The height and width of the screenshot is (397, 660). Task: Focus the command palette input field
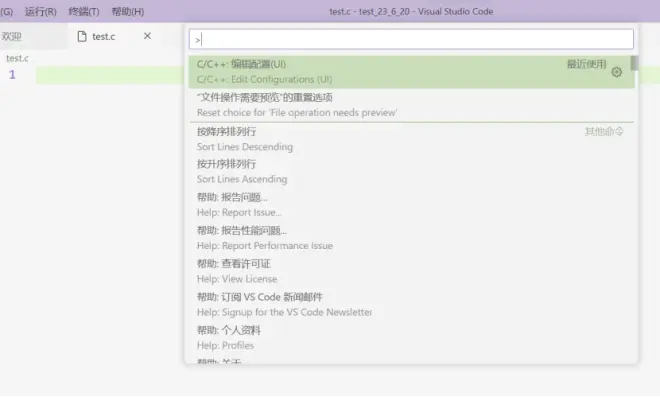click(x=411, y=40)
